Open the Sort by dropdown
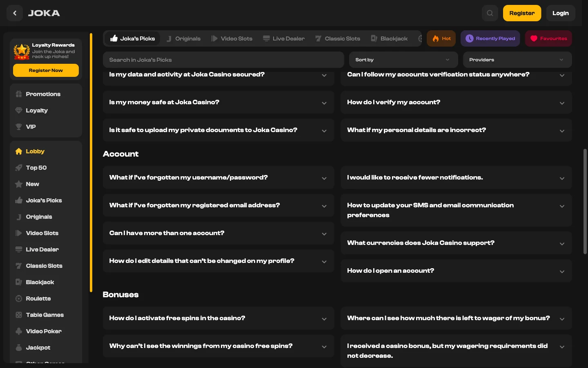This screenshot has width=588, height=368. [x=403, y=60]
